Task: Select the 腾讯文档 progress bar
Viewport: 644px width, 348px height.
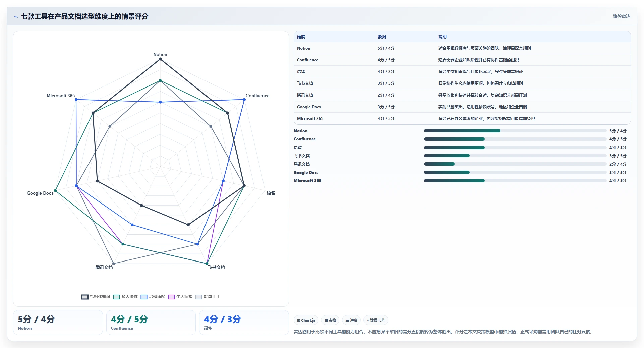Action: (x=515, y=164)
